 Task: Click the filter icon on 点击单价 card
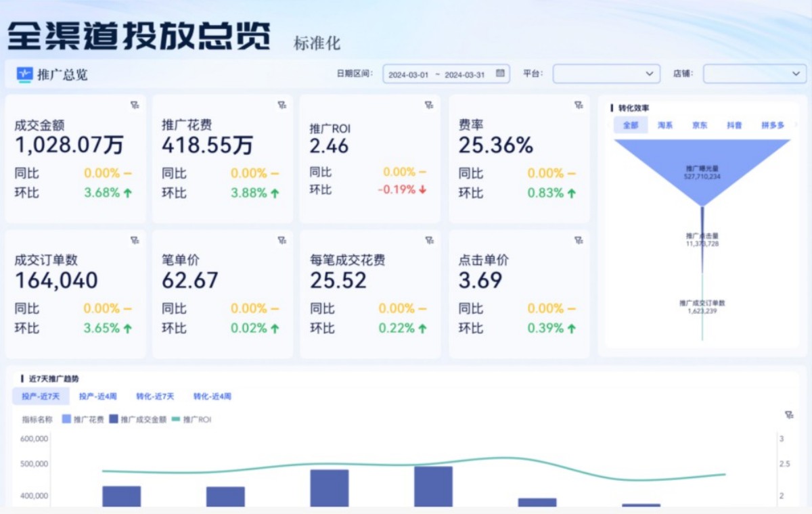click(577, 239)
